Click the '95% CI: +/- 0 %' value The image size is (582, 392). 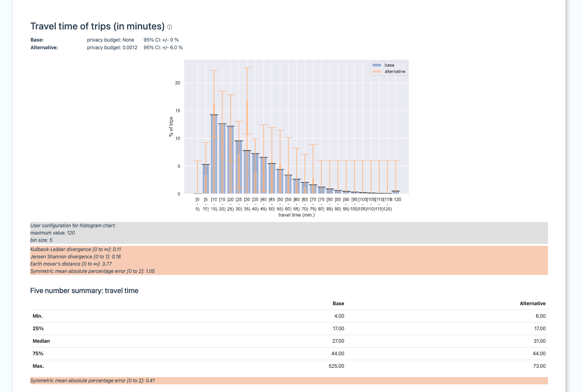click(161, 40)
